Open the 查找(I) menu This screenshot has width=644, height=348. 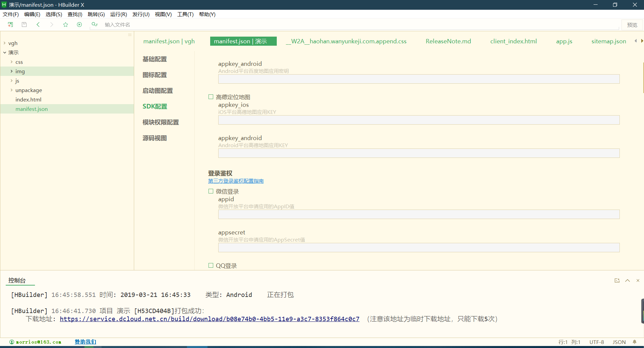click(75, 14)
